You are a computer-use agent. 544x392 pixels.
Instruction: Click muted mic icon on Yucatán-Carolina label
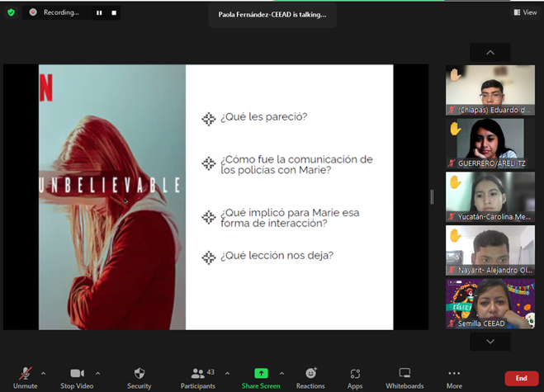[x=452, y=217]
